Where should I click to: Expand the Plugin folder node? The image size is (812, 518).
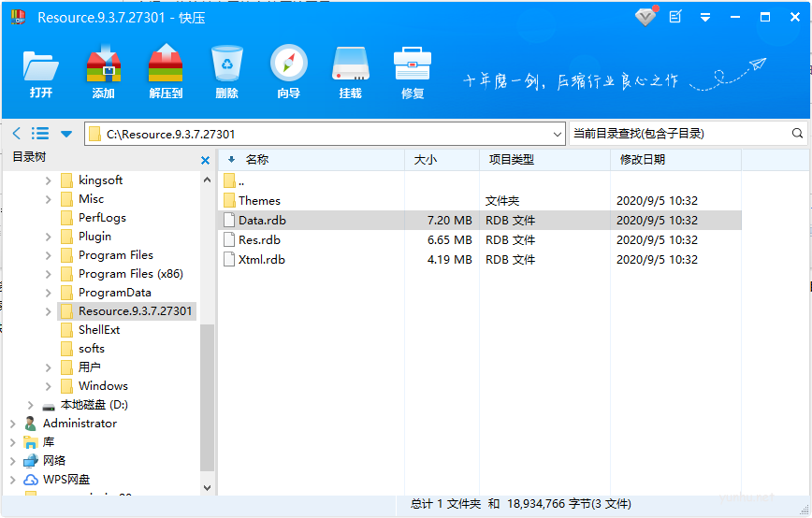48,237
